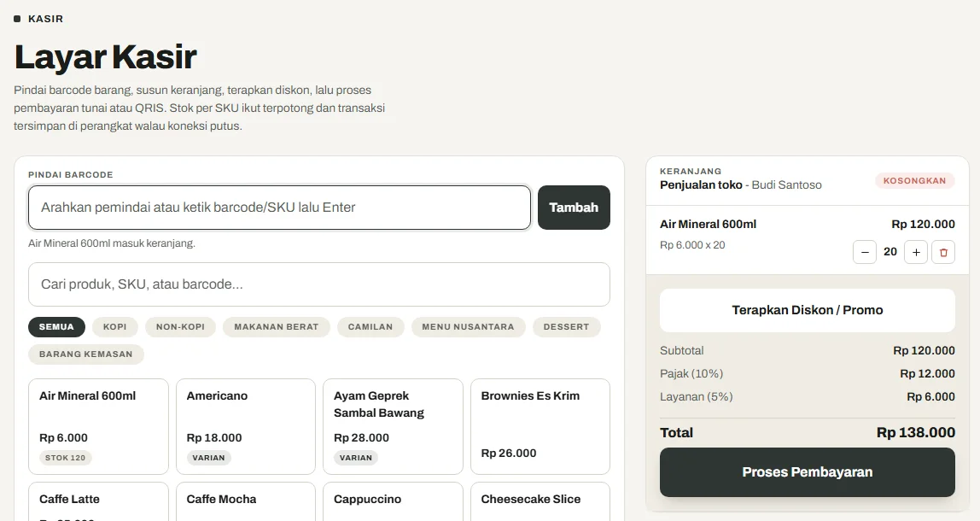
Task: Switch to the Camilan category
Action: click(x=370, y=327)
